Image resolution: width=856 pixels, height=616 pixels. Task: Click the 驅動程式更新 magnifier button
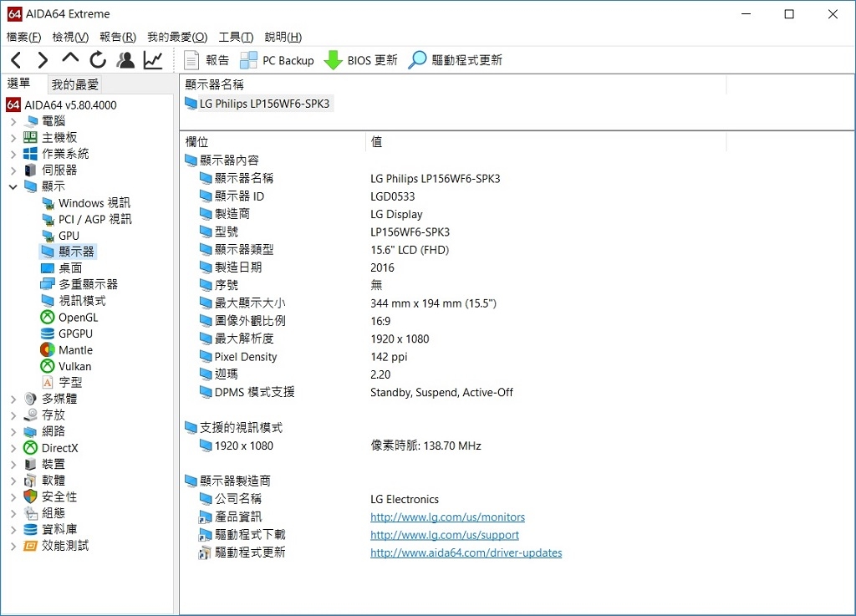pos(456,60)
